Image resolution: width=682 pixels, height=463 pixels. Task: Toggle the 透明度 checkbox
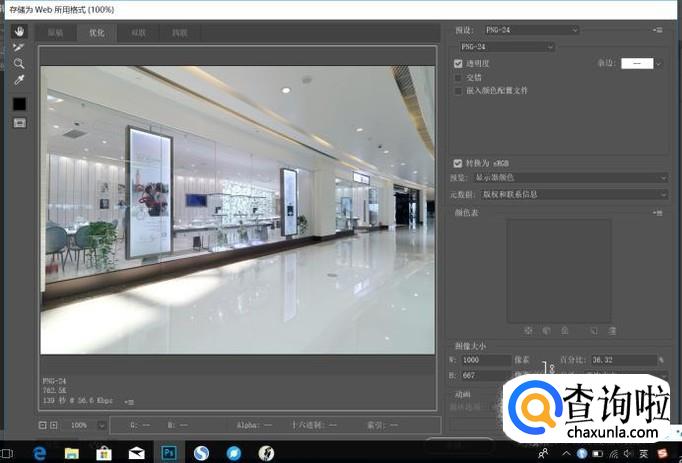458,63
